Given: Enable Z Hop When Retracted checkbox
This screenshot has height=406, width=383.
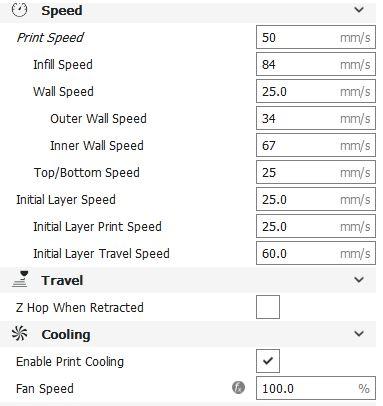Looking at the screenshot, I should pos(268,307).
